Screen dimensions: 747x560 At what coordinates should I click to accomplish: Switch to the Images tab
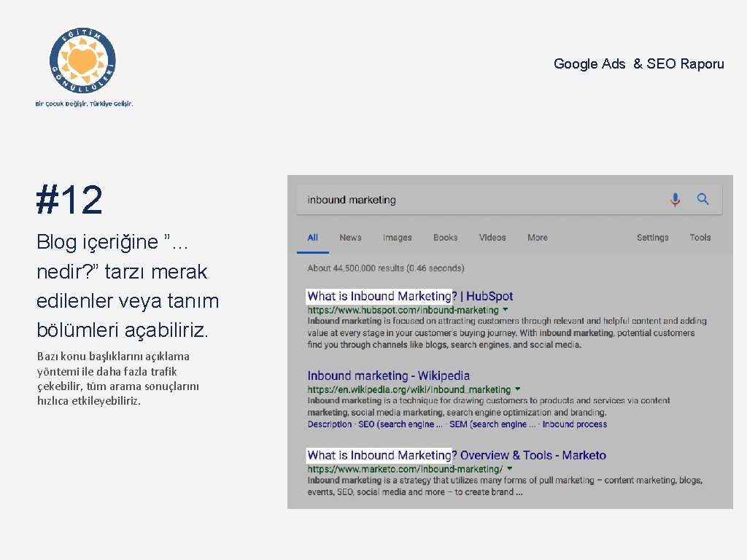(x=397, y=237)
